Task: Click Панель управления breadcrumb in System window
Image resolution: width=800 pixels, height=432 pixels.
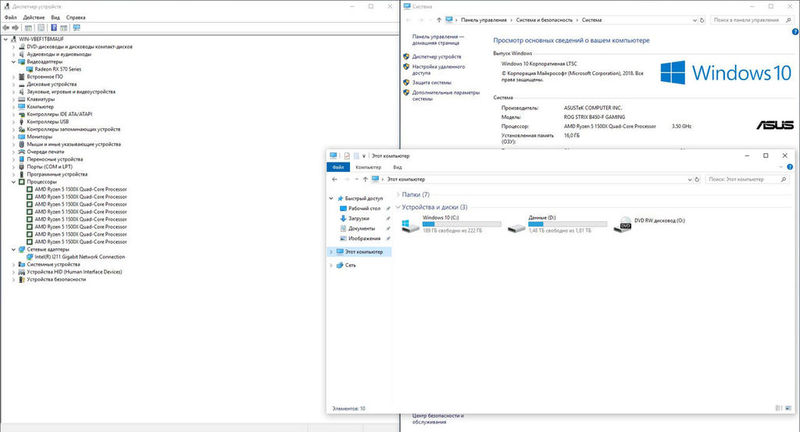Action: [x=484, y=20]
